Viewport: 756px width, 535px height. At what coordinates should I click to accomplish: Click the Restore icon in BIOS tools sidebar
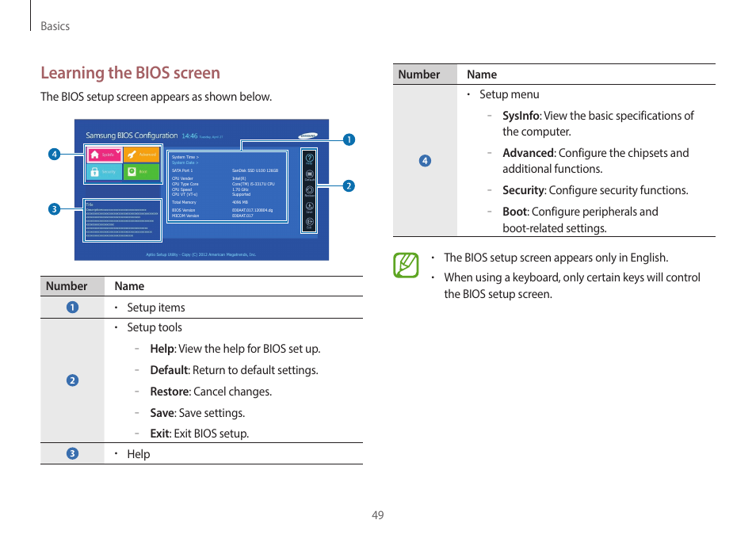tap(309, 191)
